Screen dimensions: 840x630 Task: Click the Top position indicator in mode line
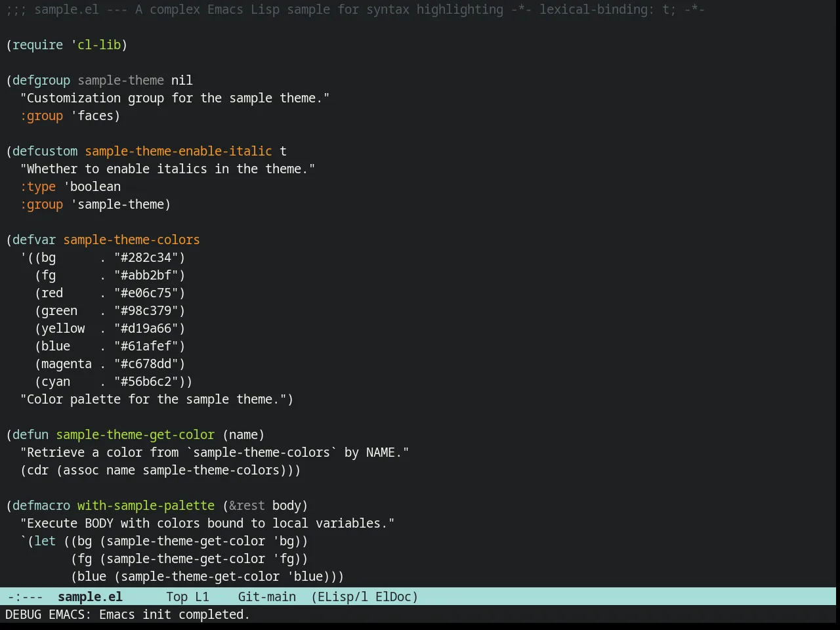(x=177, y=597)
